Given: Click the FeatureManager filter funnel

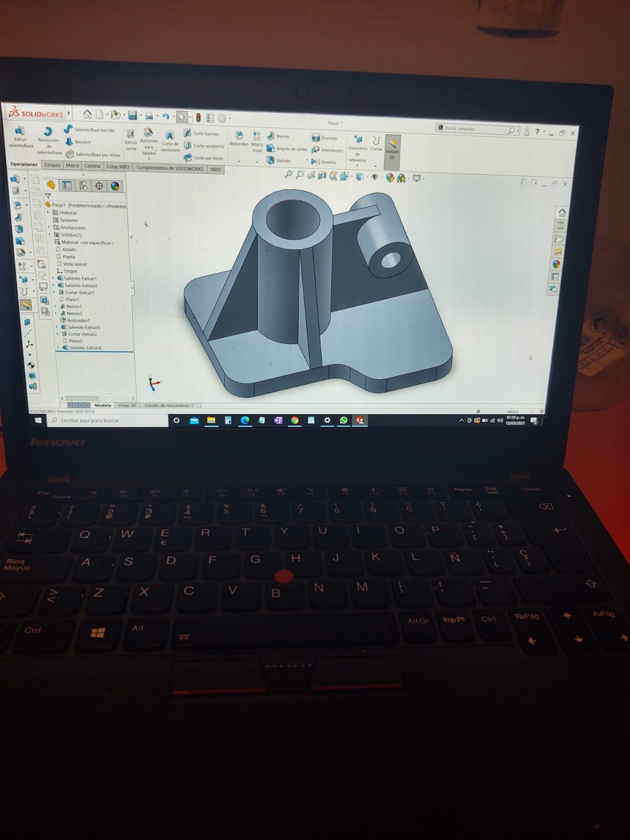Looking at the screenshot, I should click(x=48, y=196).
